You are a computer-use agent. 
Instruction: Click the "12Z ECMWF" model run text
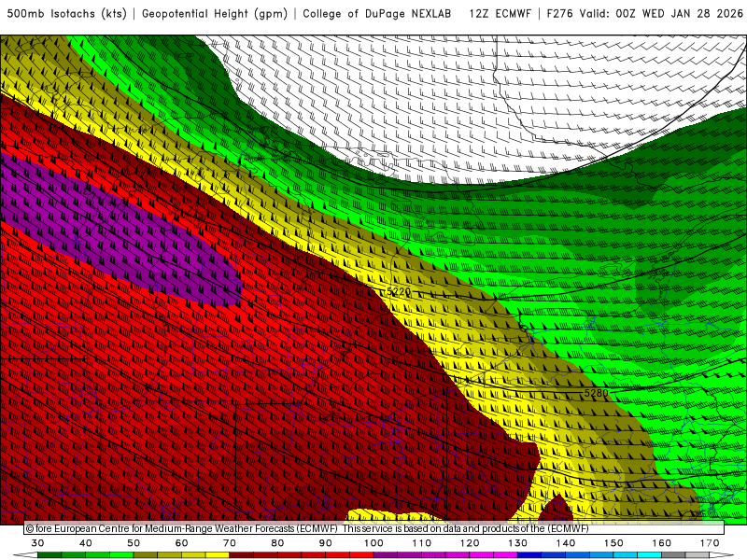500,14
